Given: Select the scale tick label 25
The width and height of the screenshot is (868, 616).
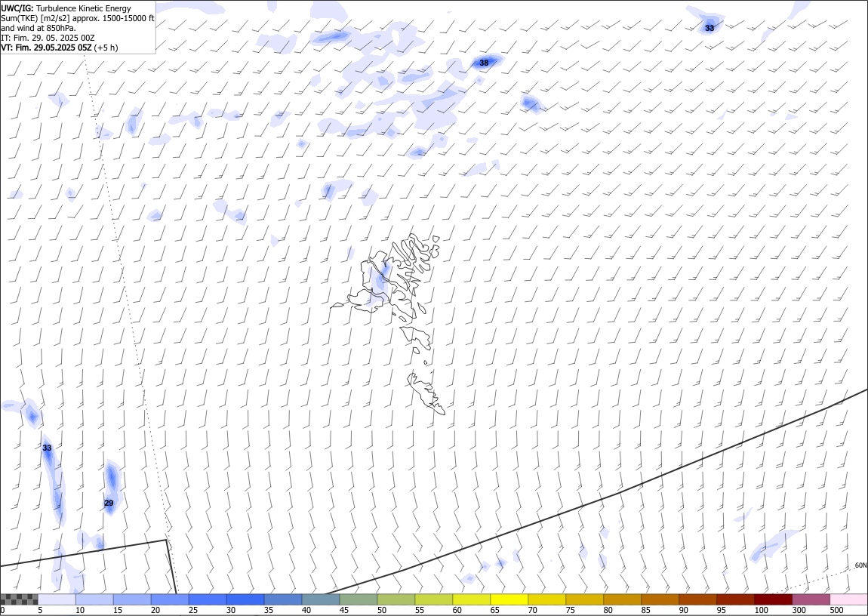Looking at the screenshot, I should [193, 611].
